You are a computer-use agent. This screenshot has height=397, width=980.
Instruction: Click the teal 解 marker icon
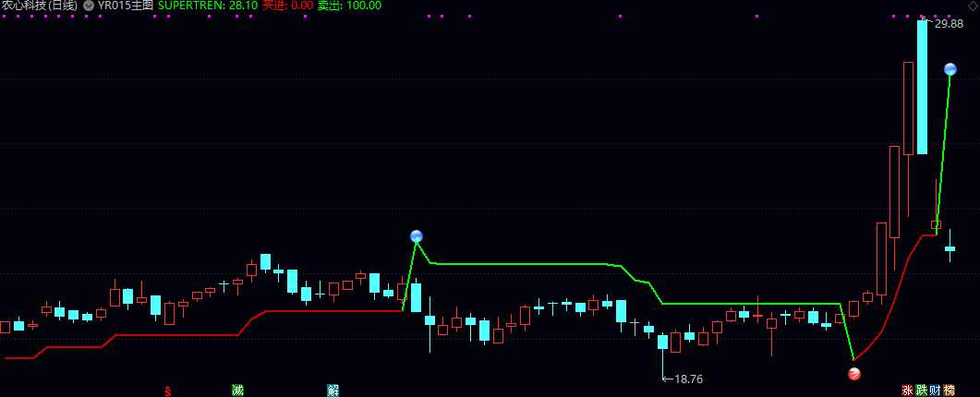point(333,391)
